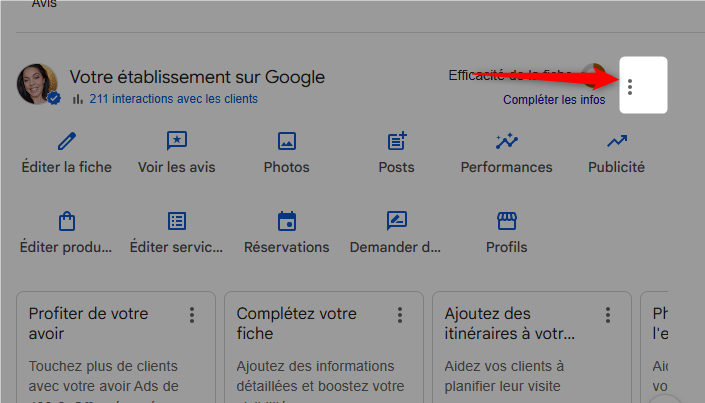Image resolution: width=705 pixels, height=403 pixels.
Task: Open the Éditer produits shopping bag icon
Action: pos(67,221)
